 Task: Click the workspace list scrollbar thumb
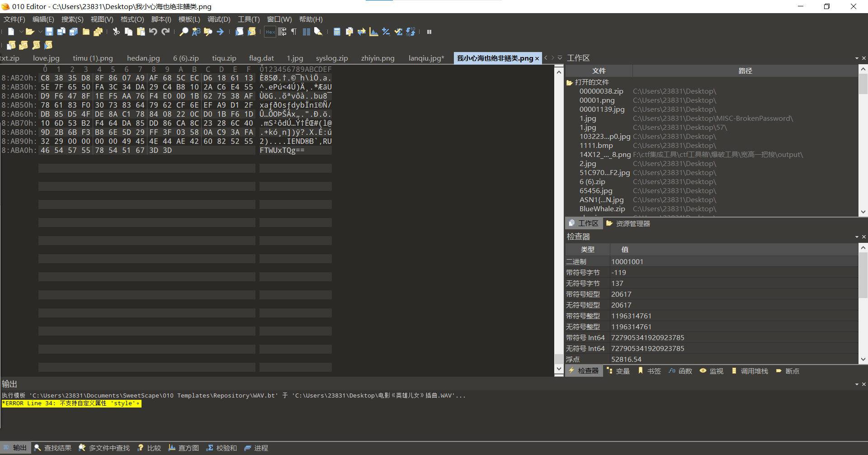(863, 84)
